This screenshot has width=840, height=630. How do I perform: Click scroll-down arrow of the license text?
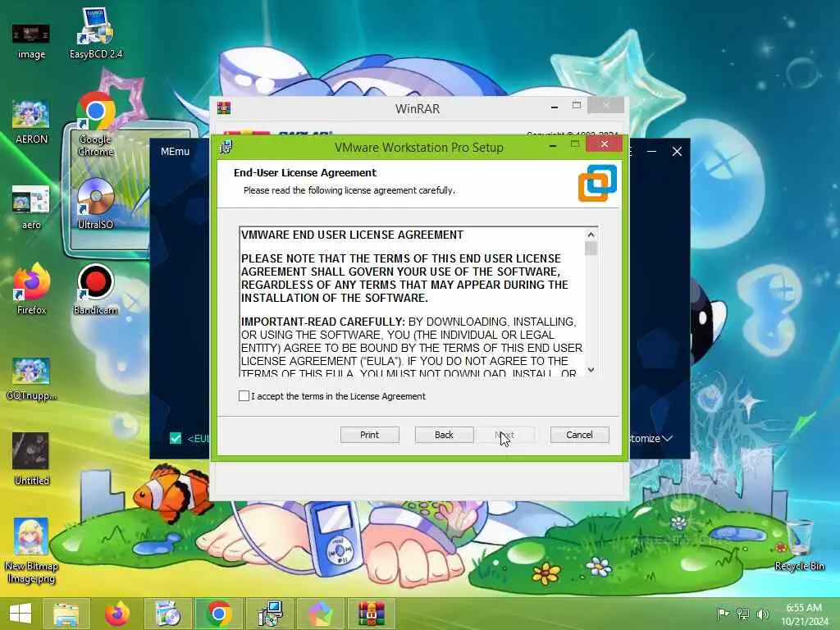coord(591,370)
